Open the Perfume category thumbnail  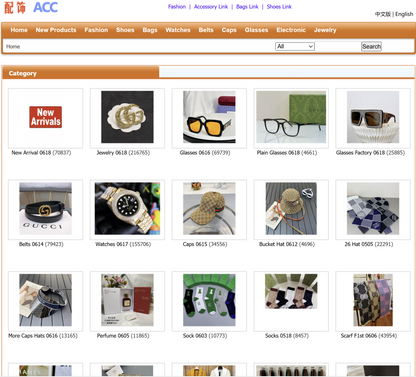click(x=127, y=301)
